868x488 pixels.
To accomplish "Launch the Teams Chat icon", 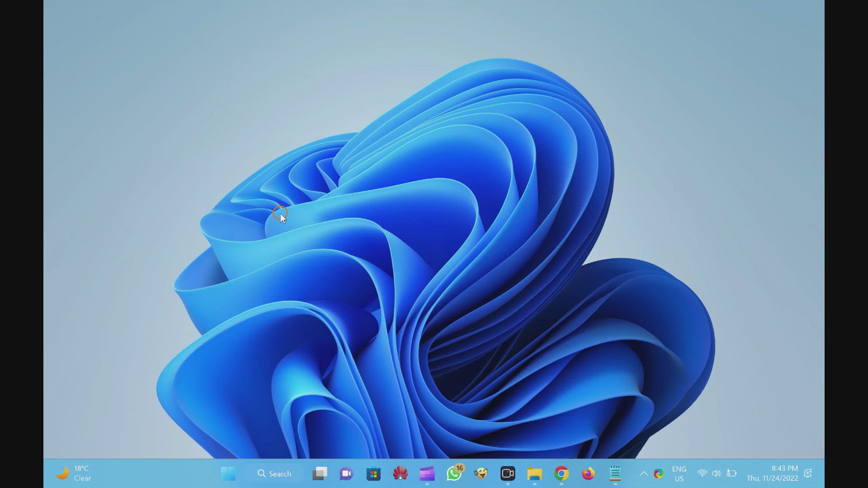I will [x=346, y=474].
